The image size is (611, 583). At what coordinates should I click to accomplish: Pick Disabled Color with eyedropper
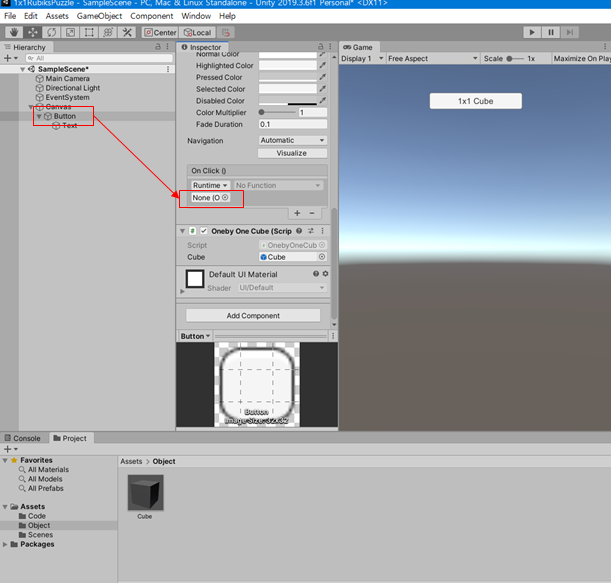[x=323, y=100]
